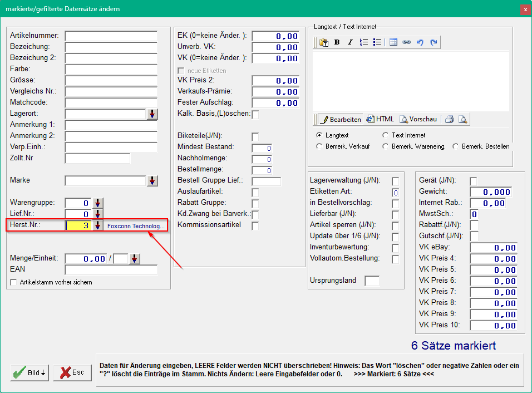Click the EAN input field
This screenshot has width=532, height=393.
point(111,270)
